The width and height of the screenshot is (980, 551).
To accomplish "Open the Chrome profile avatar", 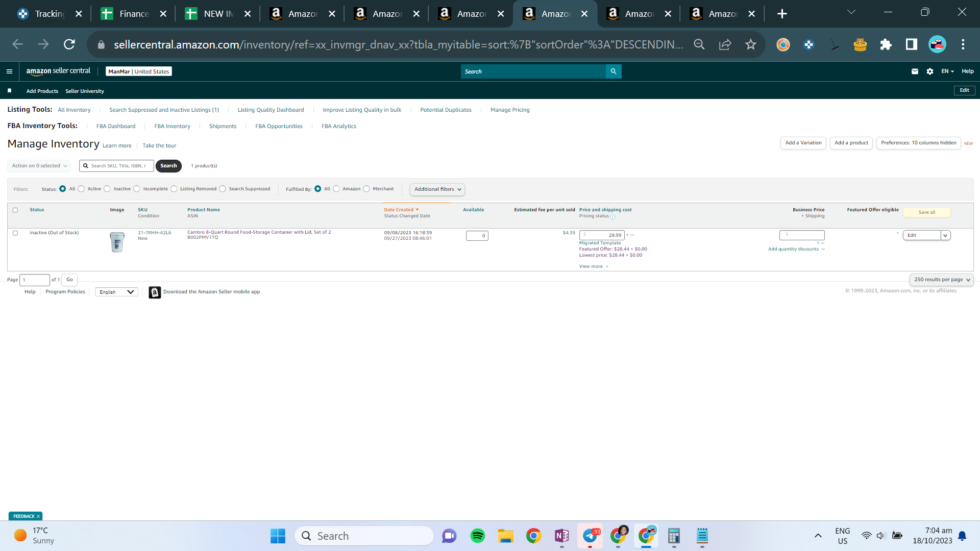I will pos(937,44).
